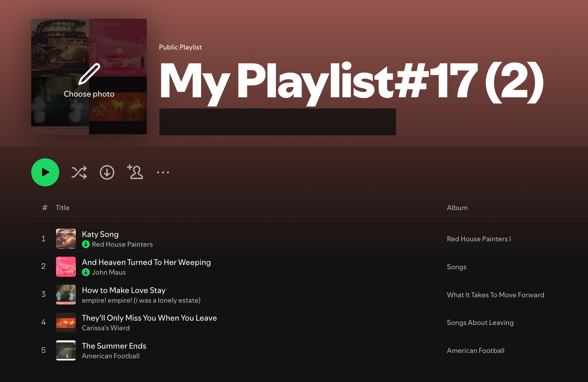The height and width of the screenshot is (382, 588).
Task: Open the John Maus artist page
Action: 109,272
